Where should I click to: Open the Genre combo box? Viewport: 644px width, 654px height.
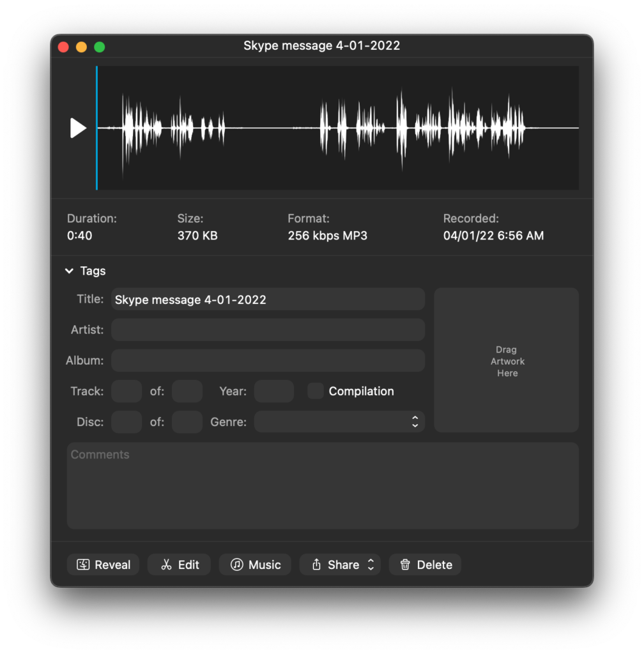point(339,422)
